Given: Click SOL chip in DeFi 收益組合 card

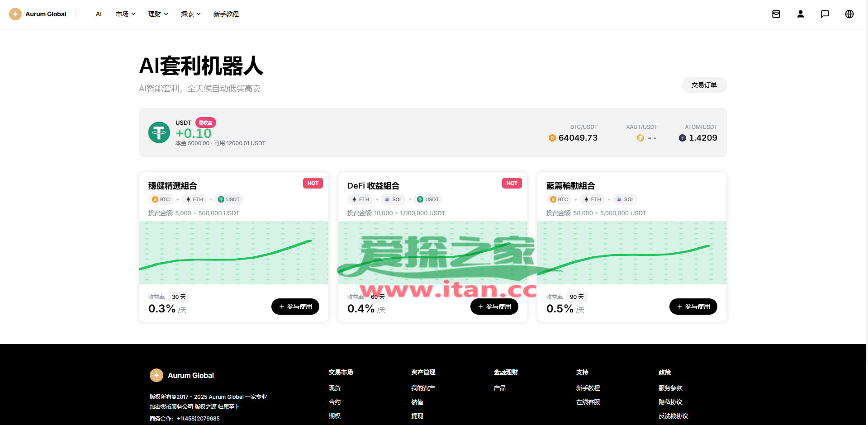Looking at the screenshot, I should click(393, 199).
